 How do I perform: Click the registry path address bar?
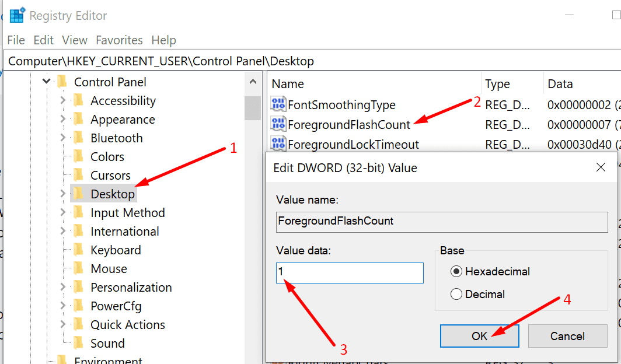point(312,61)
